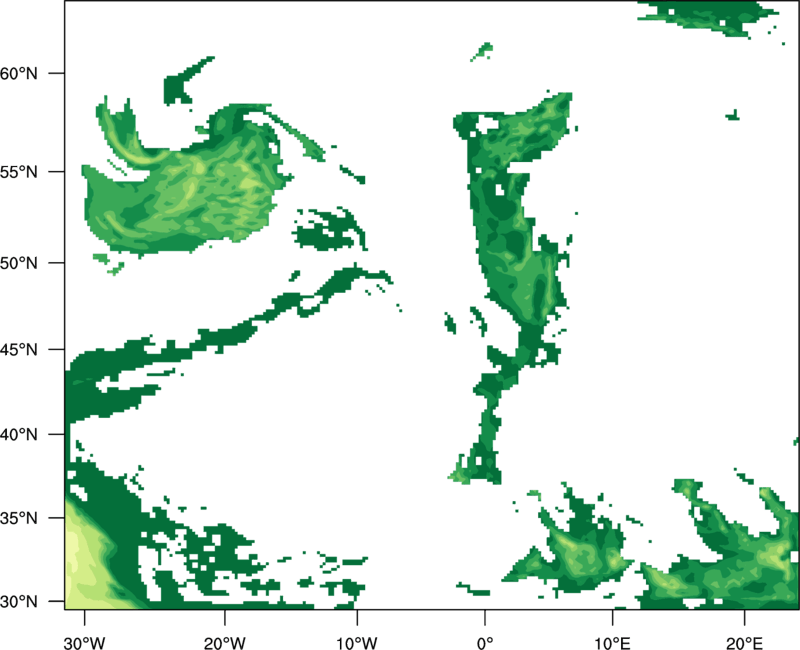
Task: Click the 45°N latitude label
Action: (18, 349)
